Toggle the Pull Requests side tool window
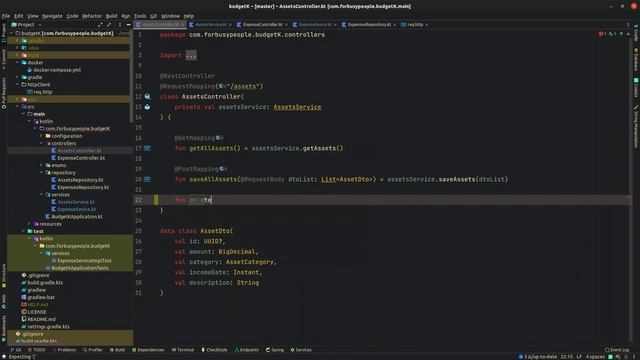This screenshot has height=360, width=640. click(4, 93)
